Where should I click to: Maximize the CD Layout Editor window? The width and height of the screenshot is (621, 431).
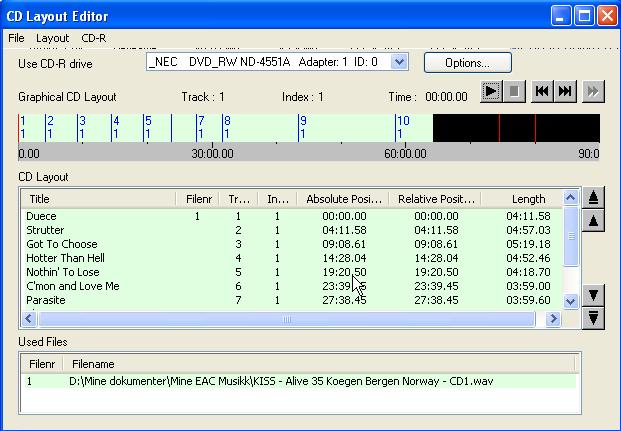pos(584,16)
